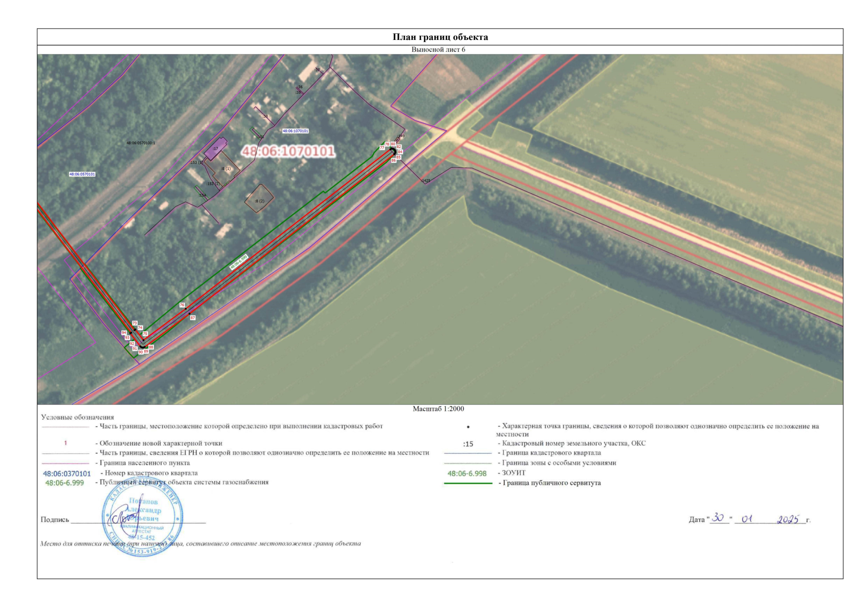
Task: Click the parcel label :1425 on map
Action: click(426, 181)
